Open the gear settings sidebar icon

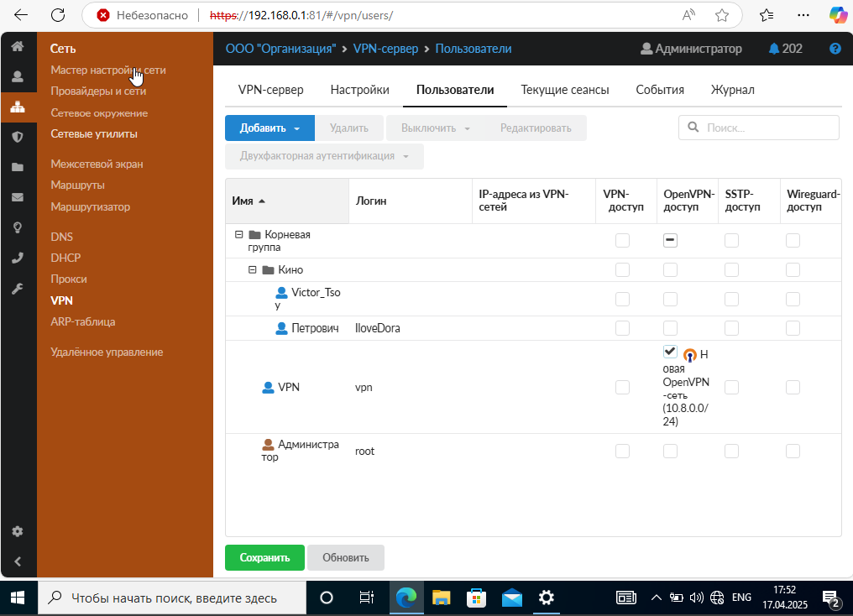click(x=18, y=531)
